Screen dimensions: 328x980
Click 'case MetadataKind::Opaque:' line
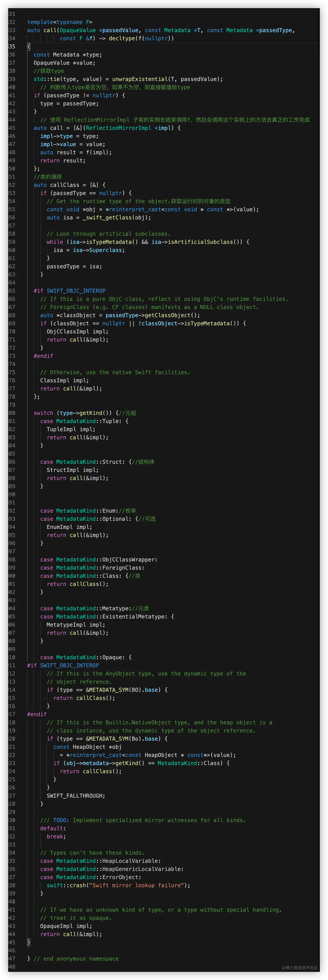[x=86, y=657]
